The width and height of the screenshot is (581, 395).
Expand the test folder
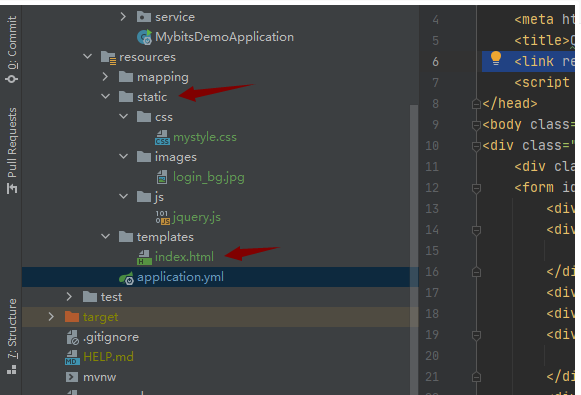[69, 297]
